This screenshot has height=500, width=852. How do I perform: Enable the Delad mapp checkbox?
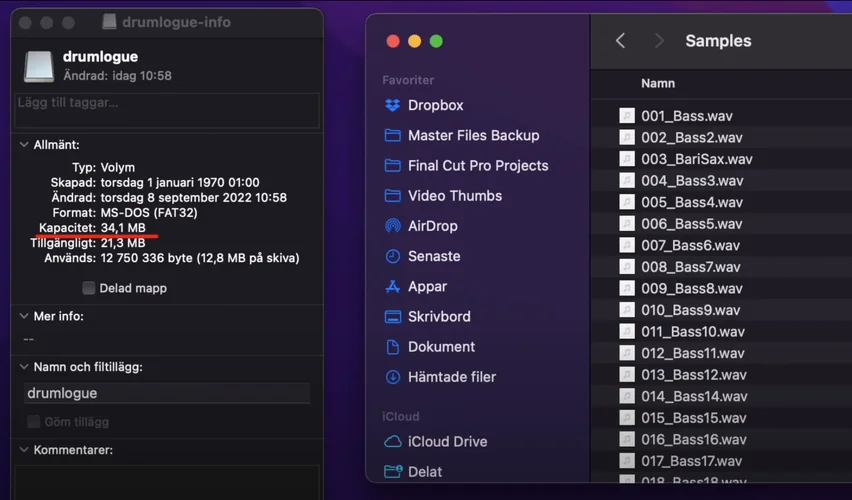coord(88,288)
